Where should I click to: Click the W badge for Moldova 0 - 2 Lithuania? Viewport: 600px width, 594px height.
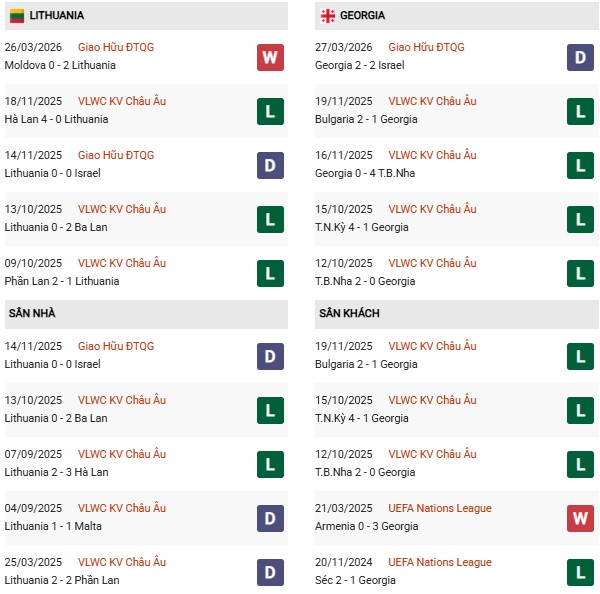coord(270,57)
